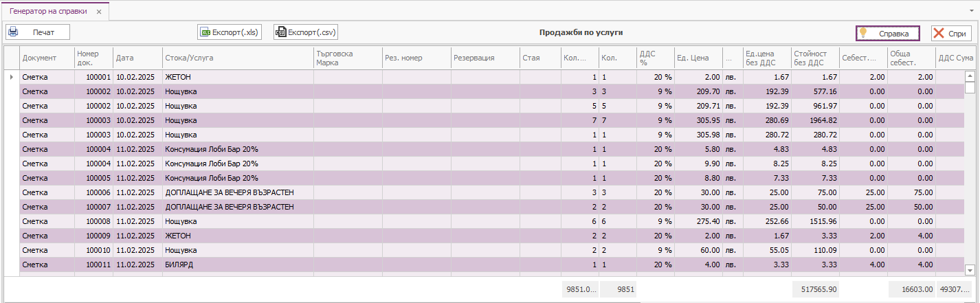The image size is (980, 303).
Task: Click the row indicator arrow of first row
Action: click(11, 78)
